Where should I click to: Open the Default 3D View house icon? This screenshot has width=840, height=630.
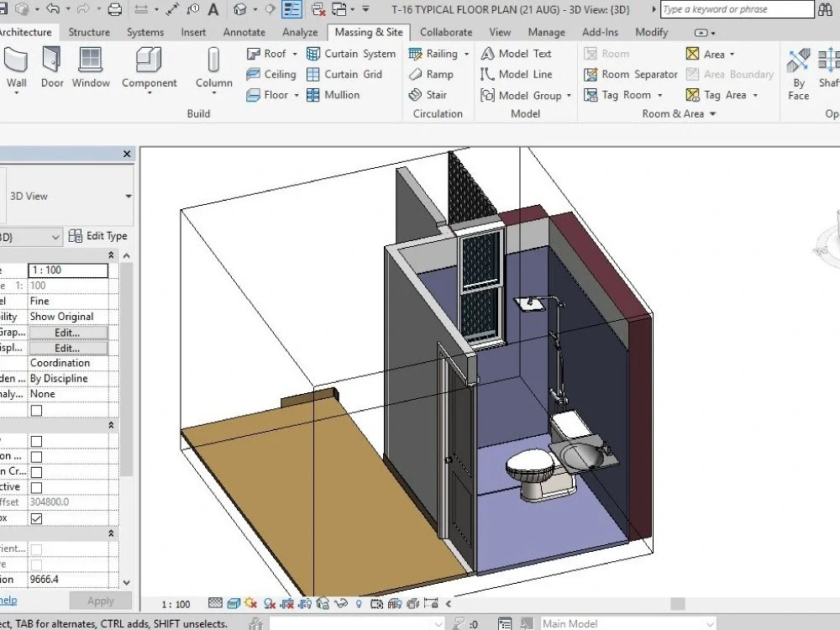240,9
